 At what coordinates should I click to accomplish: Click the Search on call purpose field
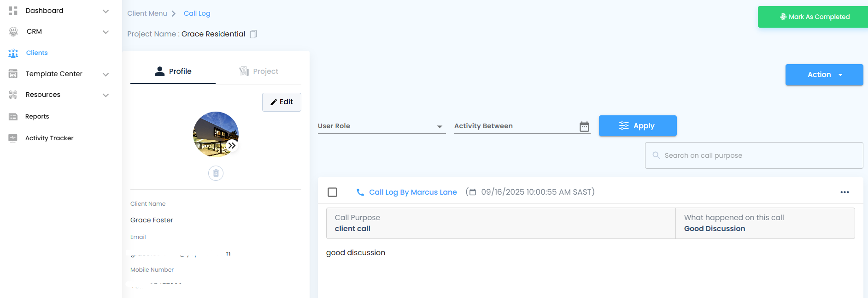click(x=754, y=155)
